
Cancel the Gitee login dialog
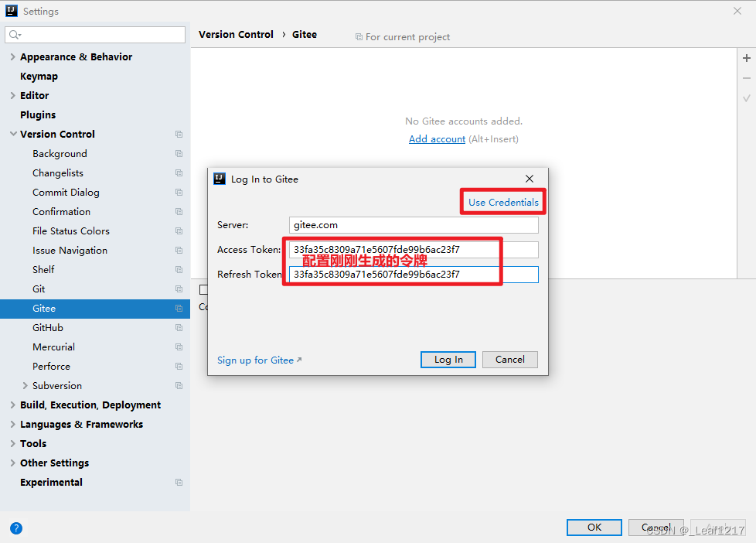pyautogui.click(x=509, y=360)
